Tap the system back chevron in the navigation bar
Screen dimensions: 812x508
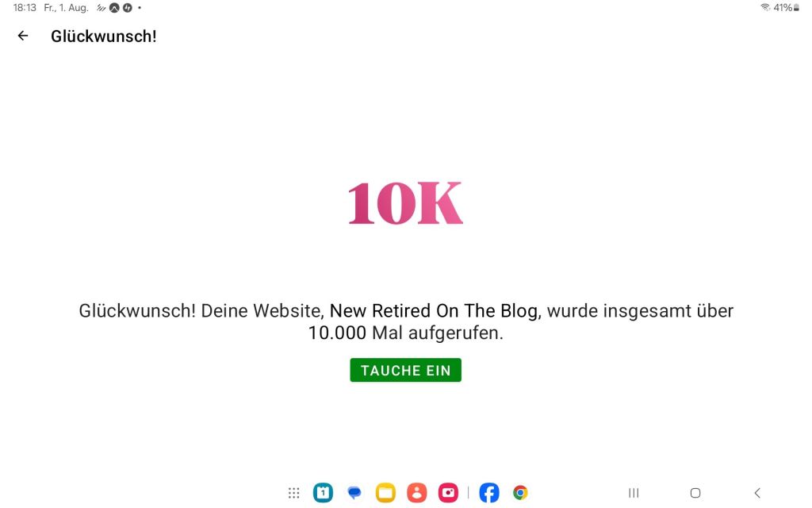[x=757, y=492]
